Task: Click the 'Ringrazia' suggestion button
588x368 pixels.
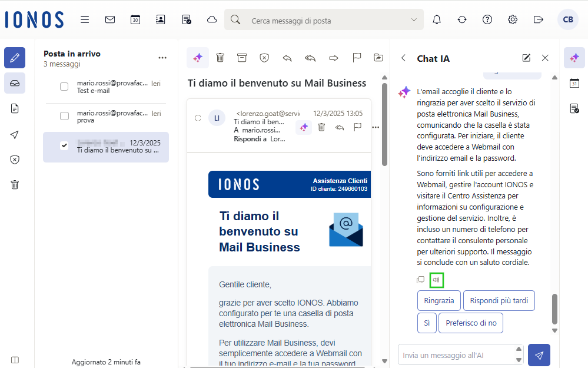Action: click(439, 300)
